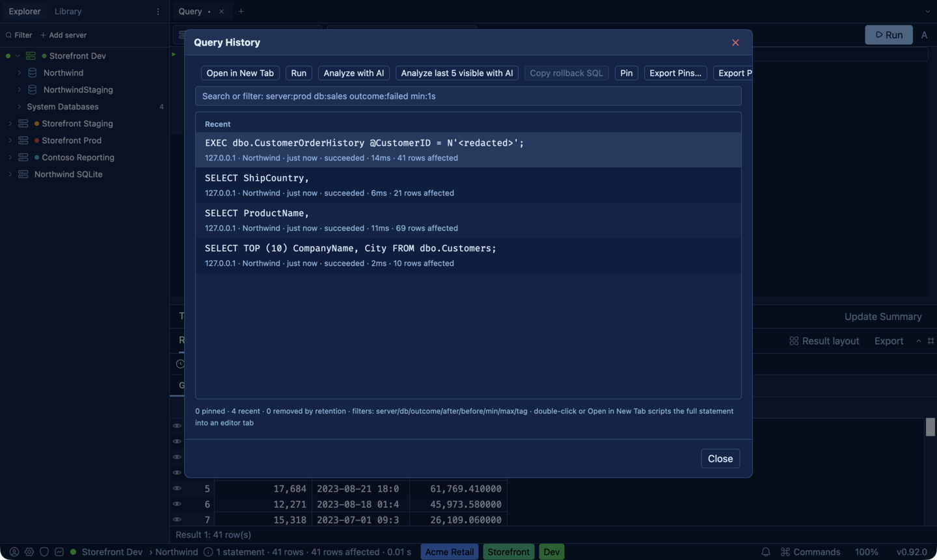Toggle eye icon on result row 5

point(177,488)
